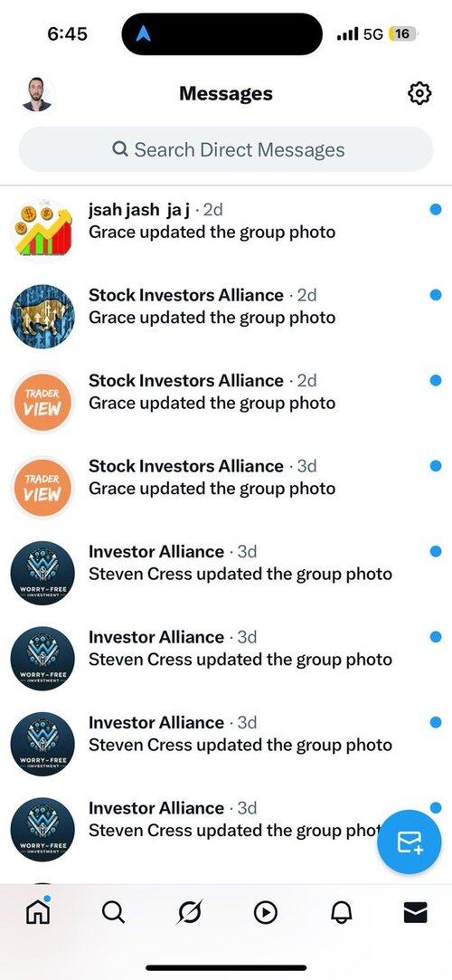Open Notifications bell icon

click(341, 913)
